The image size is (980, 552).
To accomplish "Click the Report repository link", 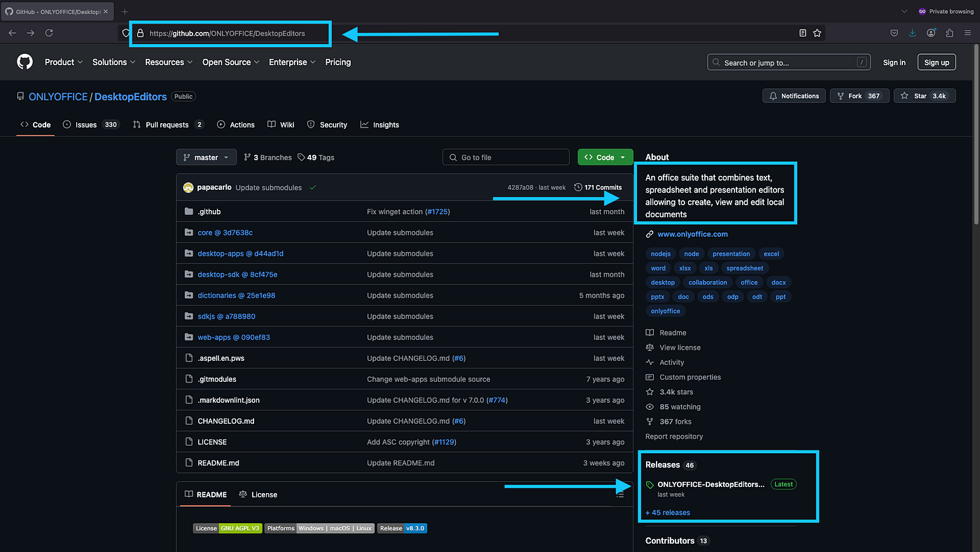I will click(x=674, y=436).
